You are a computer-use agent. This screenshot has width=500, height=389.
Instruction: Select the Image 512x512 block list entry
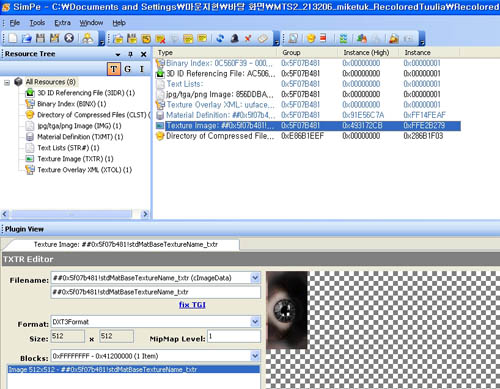click(134, 369)
